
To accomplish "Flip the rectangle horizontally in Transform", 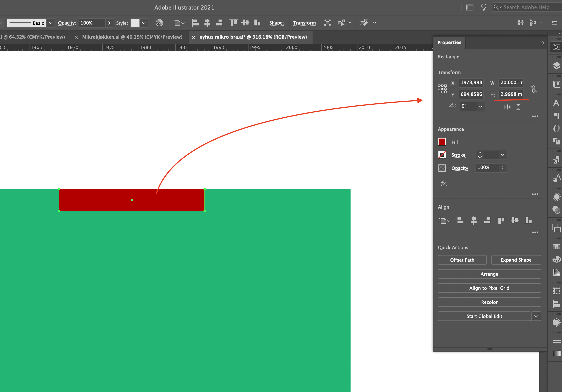I will [507, 107].
